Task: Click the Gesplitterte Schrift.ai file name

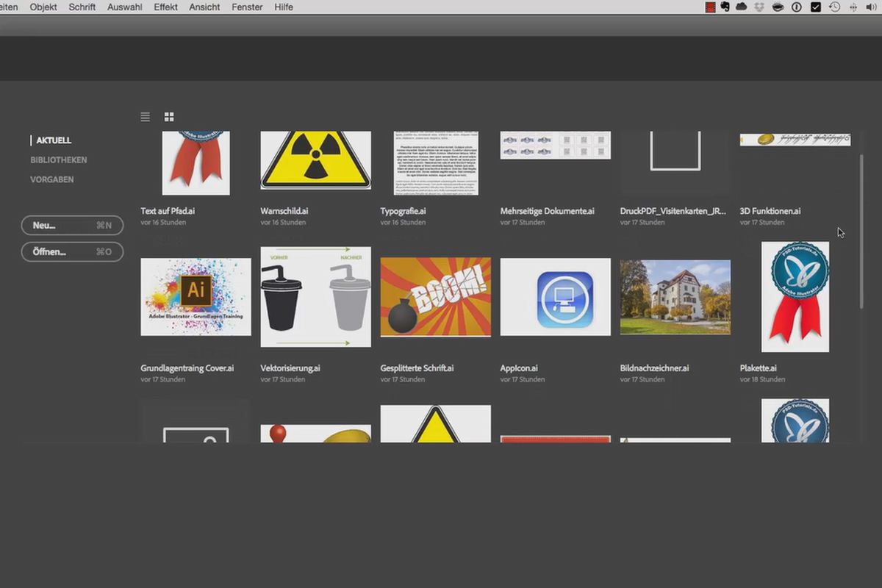Action: (x=417, y=368)
